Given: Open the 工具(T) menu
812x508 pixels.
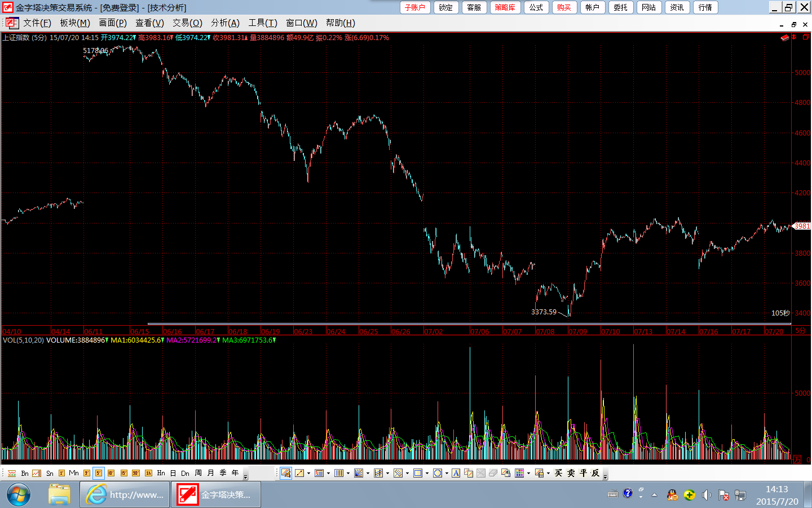Looking at the screenshot, I should click(x=263, y=23).
